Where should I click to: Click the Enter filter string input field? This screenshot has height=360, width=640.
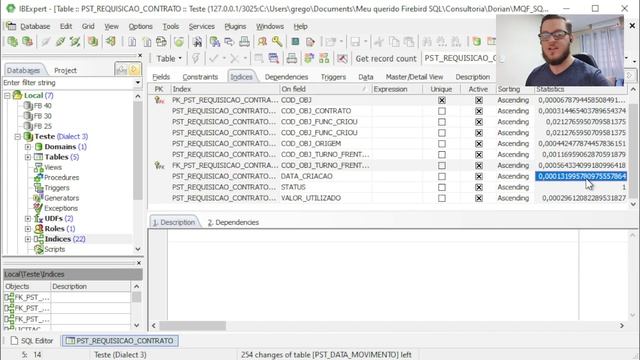[68, 82]
